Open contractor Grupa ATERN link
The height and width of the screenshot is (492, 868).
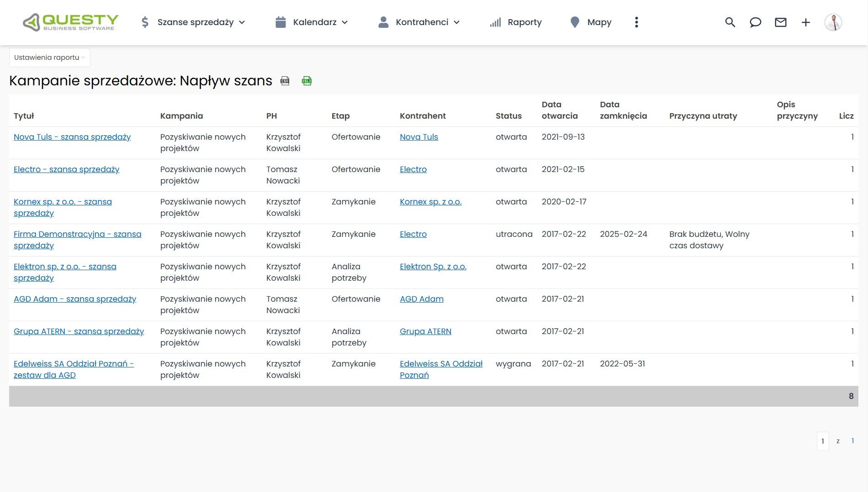click(x=425, y=331)
